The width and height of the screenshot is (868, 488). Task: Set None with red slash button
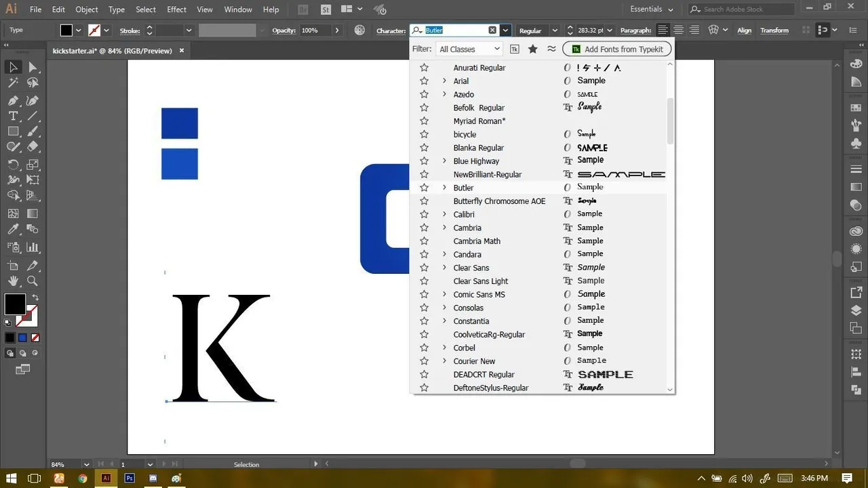(35, 338)
